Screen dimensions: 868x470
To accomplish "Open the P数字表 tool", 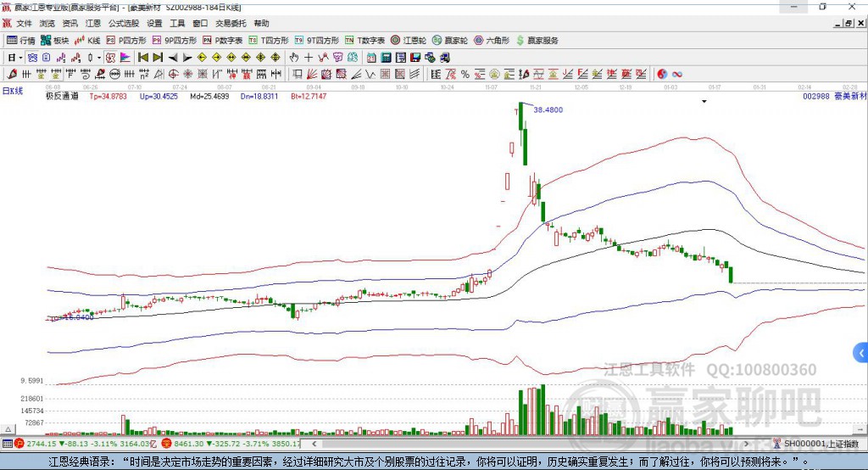I will [x=223, y=41].
